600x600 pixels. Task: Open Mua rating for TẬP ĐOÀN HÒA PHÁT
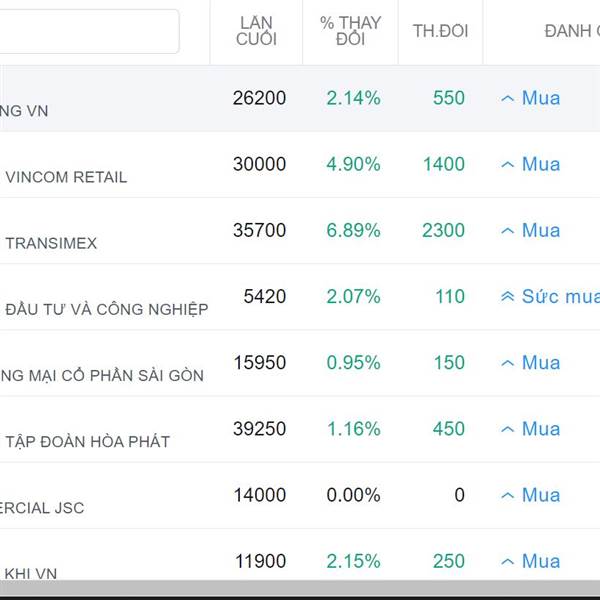coord(541,429)
